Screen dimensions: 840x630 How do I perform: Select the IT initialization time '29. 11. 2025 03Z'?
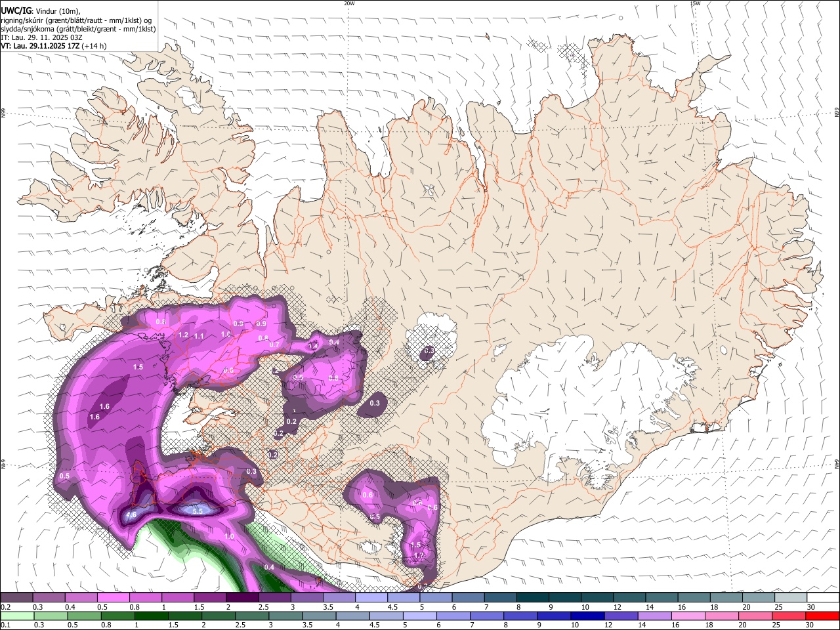point(56,37)
